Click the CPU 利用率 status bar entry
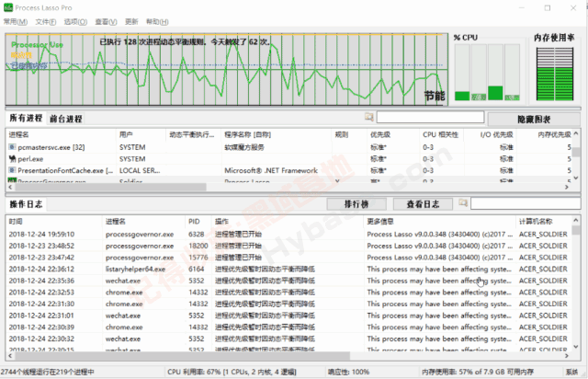 click(x=232, y=372)
